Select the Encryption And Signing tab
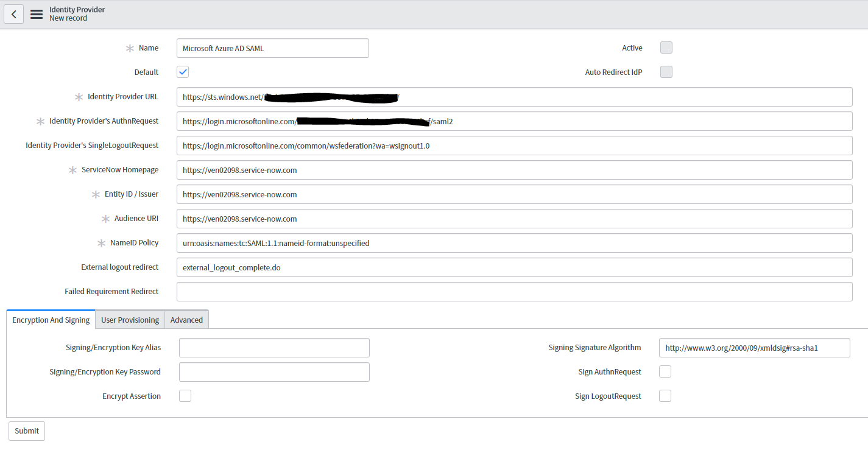Image resolution: width=868 pixels, height=450 pixels. 51,318
